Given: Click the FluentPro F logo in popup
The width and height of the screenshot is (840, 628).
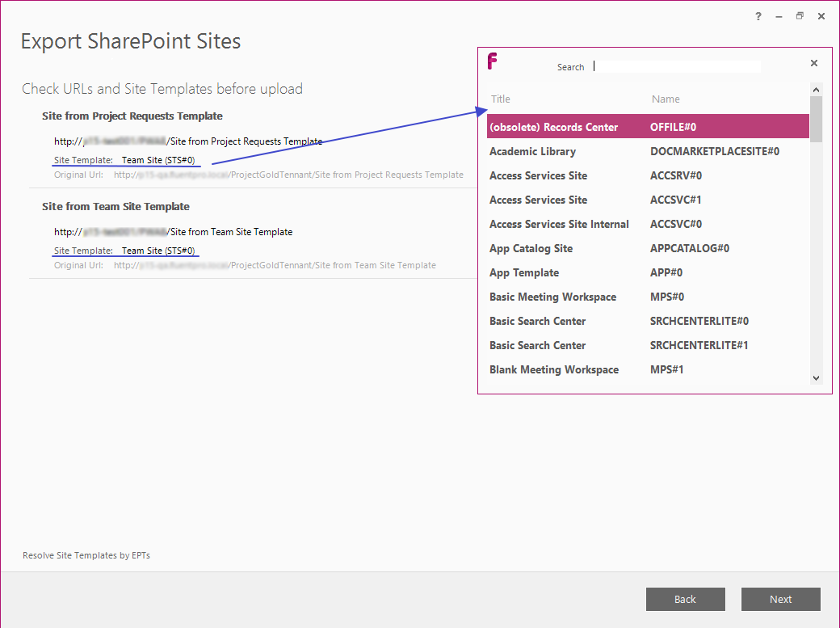Looking at the screenshot, I should 493,61.
